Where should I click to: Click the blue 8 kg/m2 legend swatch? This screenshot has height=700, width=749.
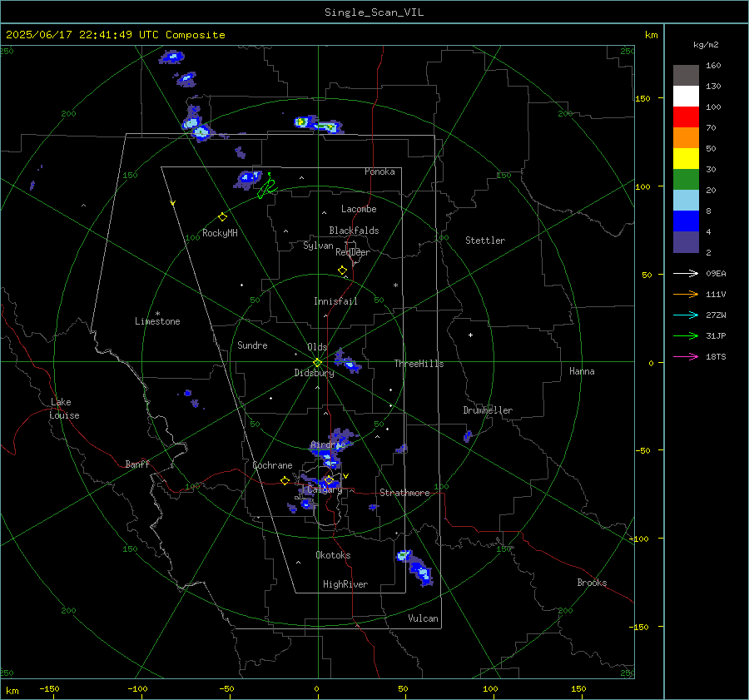686,221
